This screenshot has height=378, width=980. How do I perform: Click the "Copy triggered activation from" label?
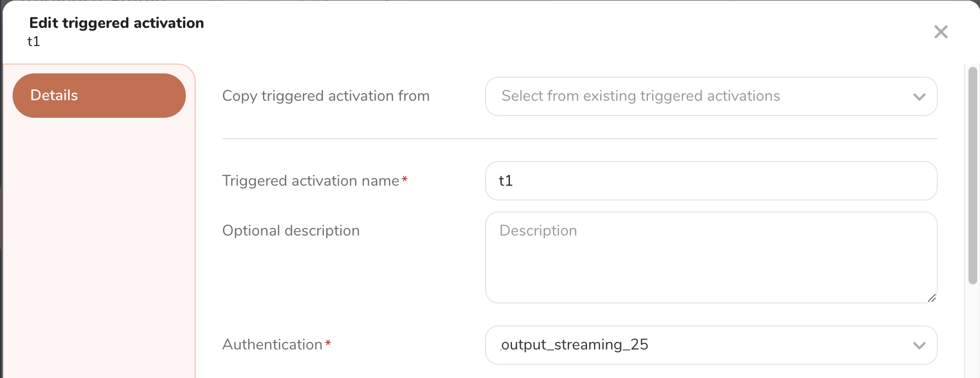(326, 96)
